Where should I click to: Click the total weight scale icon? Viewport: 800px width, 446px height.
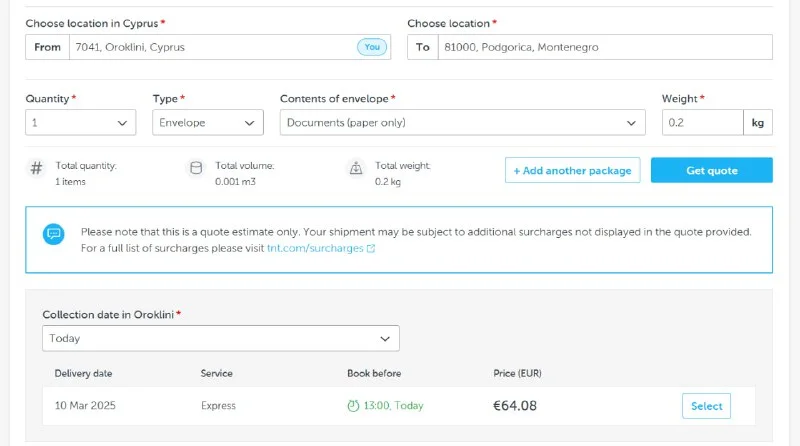pyautogui.click(x=356, y=169)
